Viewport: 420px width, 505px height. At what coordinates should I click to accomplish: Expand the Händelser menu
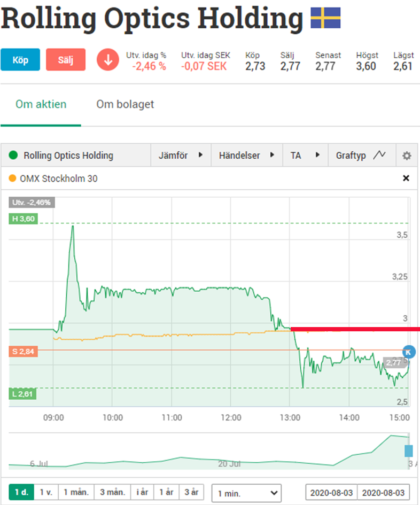click(x=247, y=155)
